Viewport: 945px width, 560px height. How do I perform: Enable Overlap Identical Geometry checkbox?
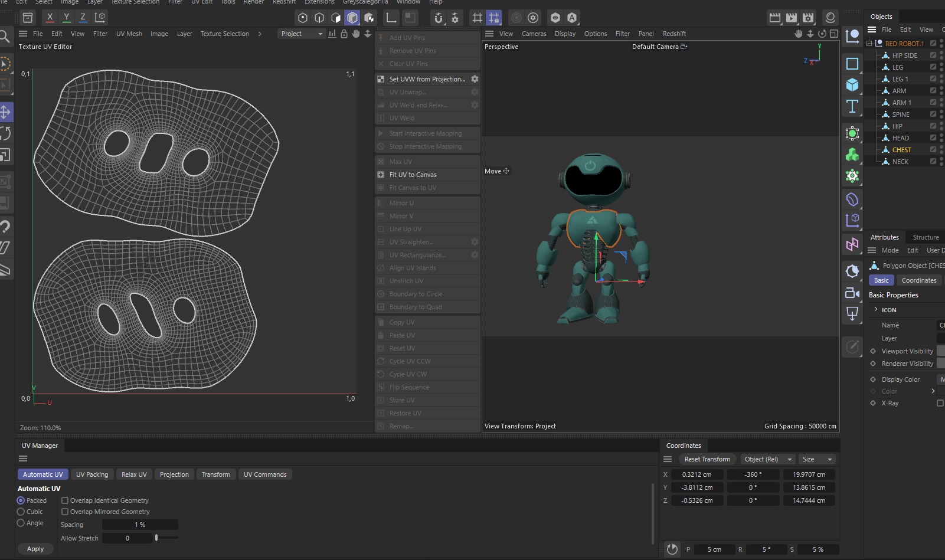[x=65, y=500]
